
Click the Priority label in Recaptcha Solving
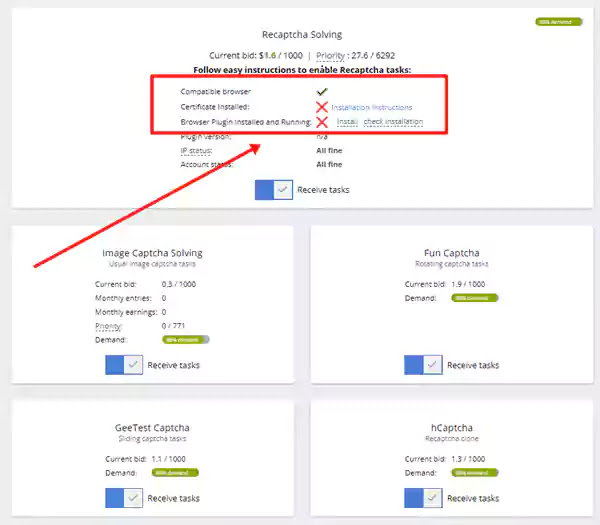coord(330,56)
